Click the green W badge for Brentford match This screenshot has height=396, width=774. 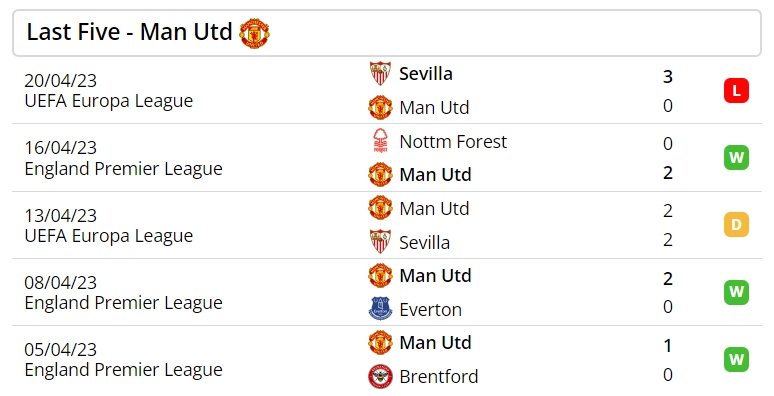pyautogui.click(x=736, y=359)
